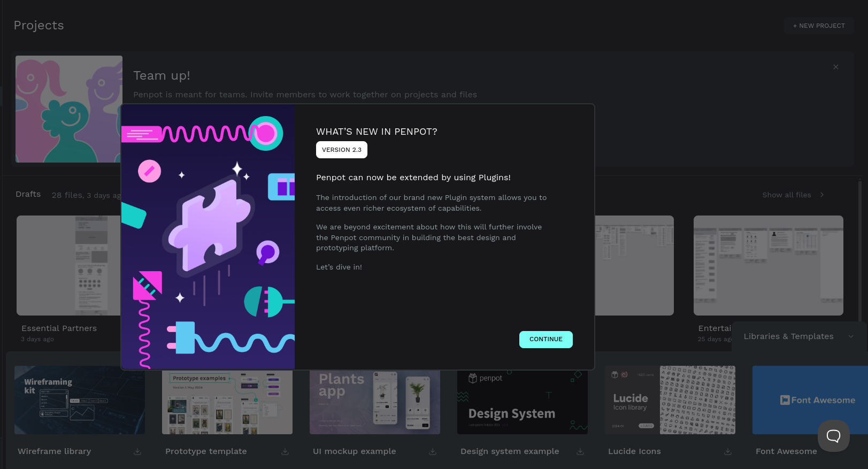The height and width of the screenshot is (469, 868).
Task: Click the Design system example label
Action: [510, 451]
